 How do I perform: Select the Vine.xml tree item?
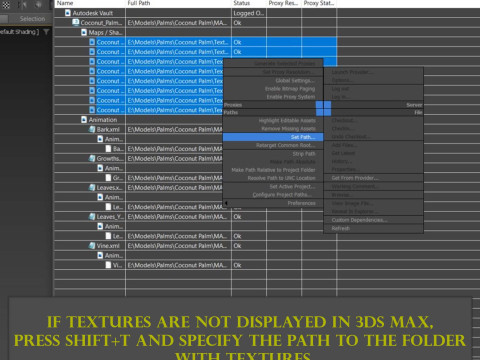(108, 245)
